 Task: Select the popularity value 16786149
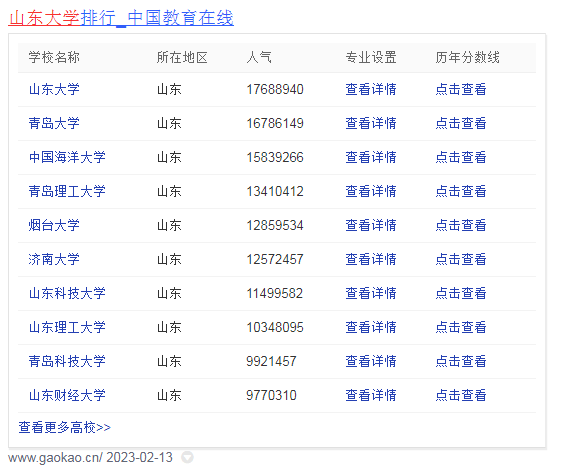pyautogui.click(x=275, y=123)
